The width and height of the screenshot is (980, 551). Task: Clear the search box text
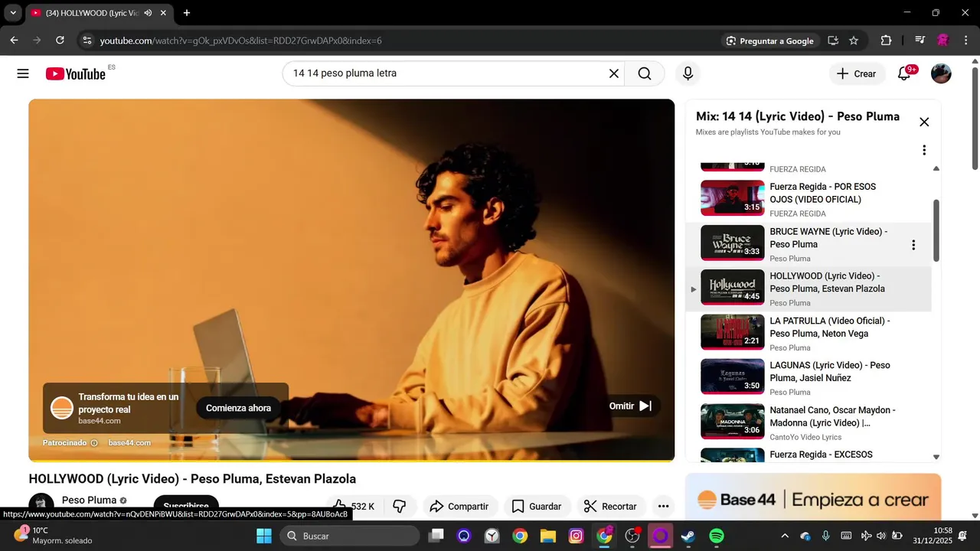click(x=613, y=73)
